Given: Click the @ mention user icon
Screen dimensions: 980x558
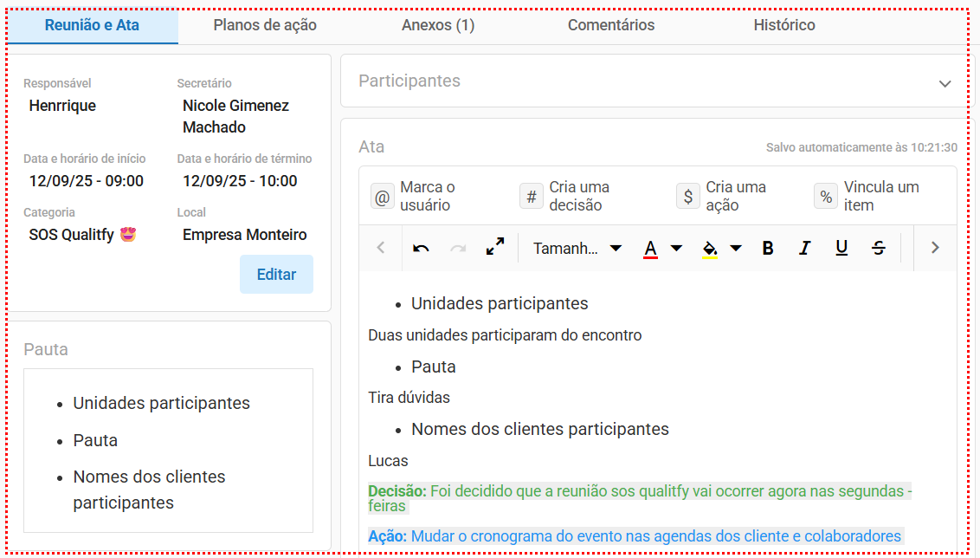Looking at the screenshot, I should 382,197.
